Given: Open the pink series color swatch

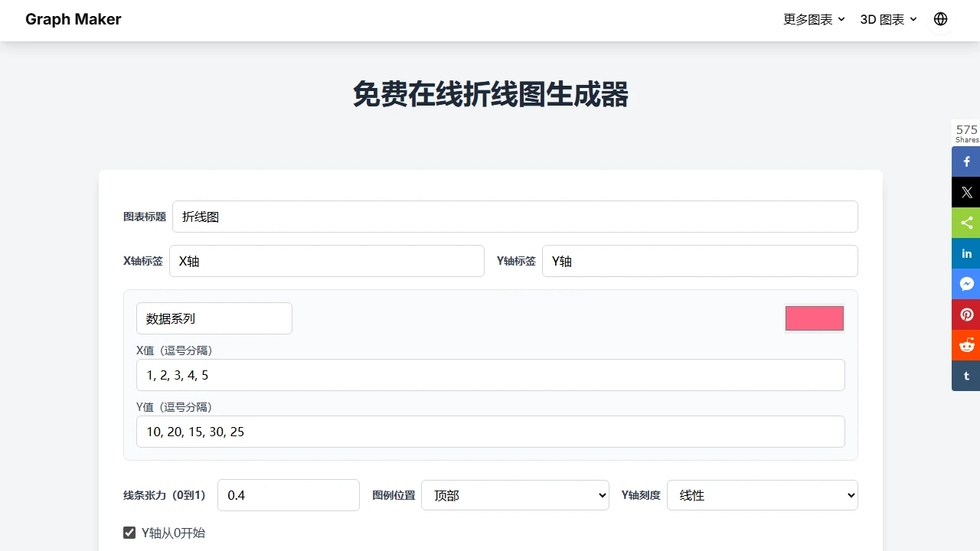Looking at the screenshot, I should (x=814, y=318).
